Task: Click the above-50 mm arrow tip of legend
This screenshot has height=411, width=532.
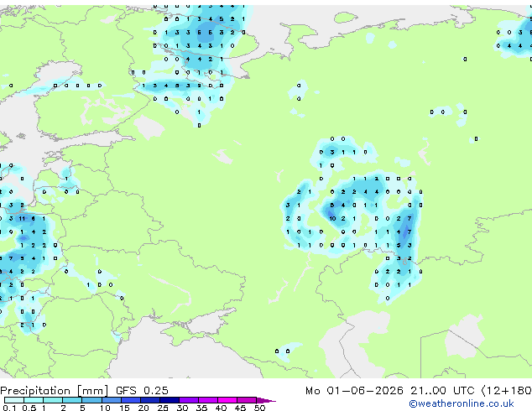Action: (x=266, y=400)
